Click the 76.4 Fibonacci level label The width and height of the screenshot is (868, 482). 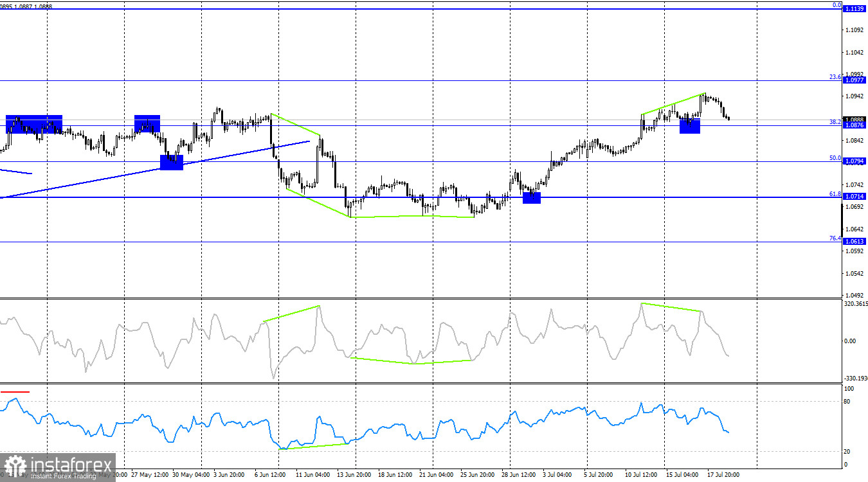pos(835,238)
